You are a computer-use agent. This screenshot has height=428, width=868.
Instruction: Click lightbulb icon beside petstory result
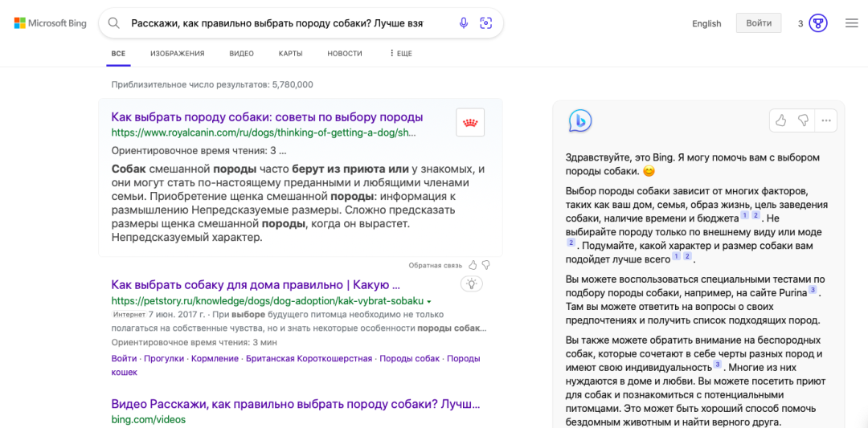click(x=472, y=284)
